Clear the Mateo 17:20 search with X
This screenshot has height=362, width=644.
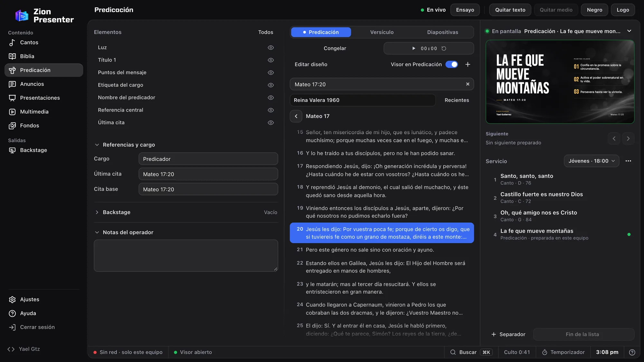click(x=468, y=84)
